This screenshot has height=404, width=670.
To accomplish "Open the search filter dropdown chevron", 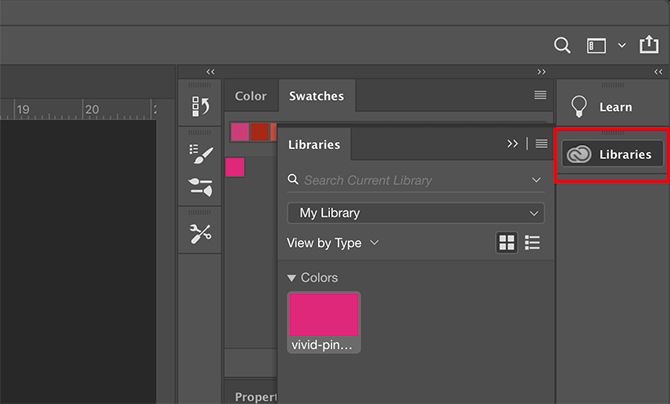I will click(x=537, y=180).
